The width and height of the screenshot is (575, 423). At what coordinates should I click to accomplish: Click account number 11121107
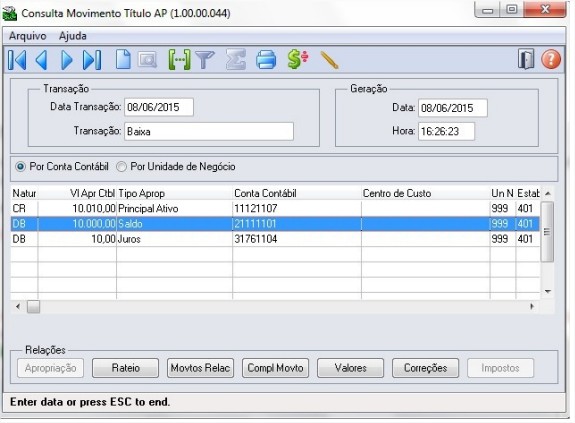pyautogui.click(x=256, y=209)
